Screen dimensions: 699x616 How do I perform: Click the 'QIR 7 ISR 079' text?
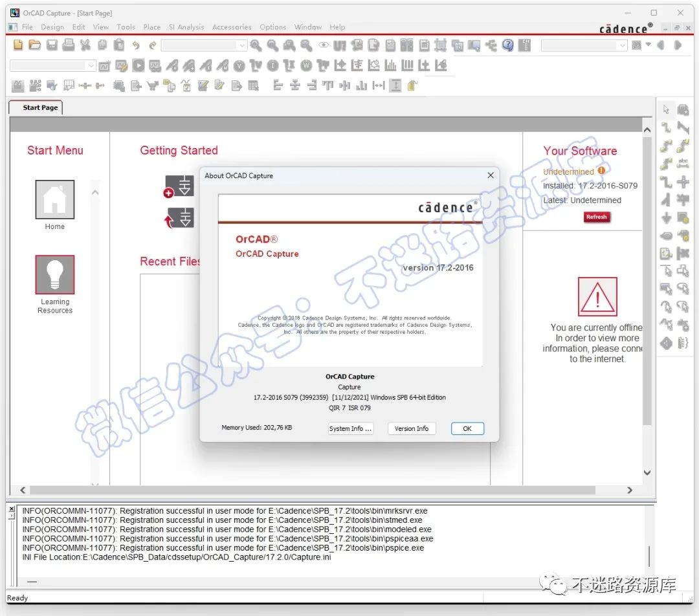pyautogui.click(x=349, y=408)
